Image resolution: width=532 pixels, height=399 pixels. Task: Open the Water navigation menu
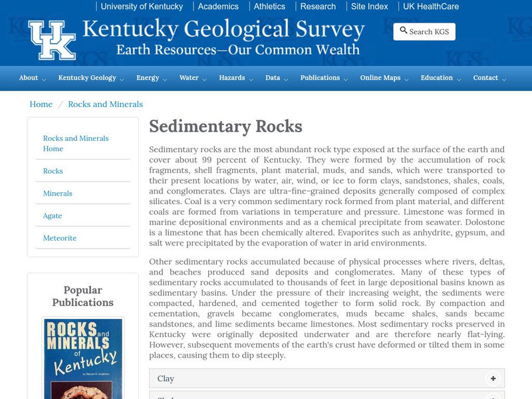pos(193,78)
